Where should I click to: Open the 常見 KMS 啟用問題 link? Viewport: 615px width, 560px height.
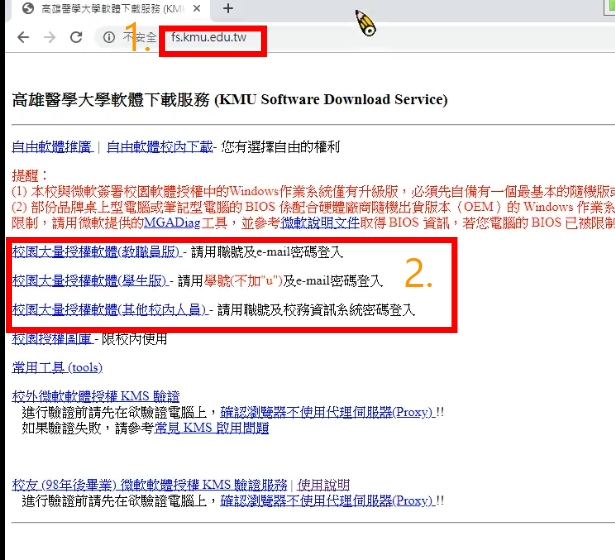click(212, 427)
